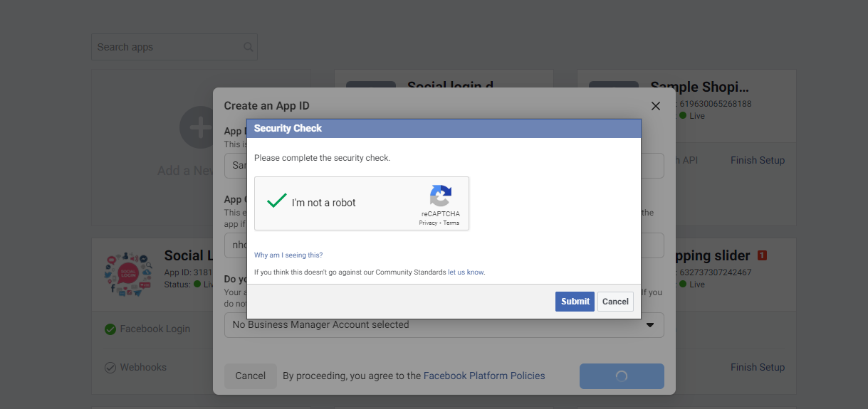The height and width of the screenshot is (409, 868).
Task: Open the Sample Shopi... app title
Action: click(700, 88)
